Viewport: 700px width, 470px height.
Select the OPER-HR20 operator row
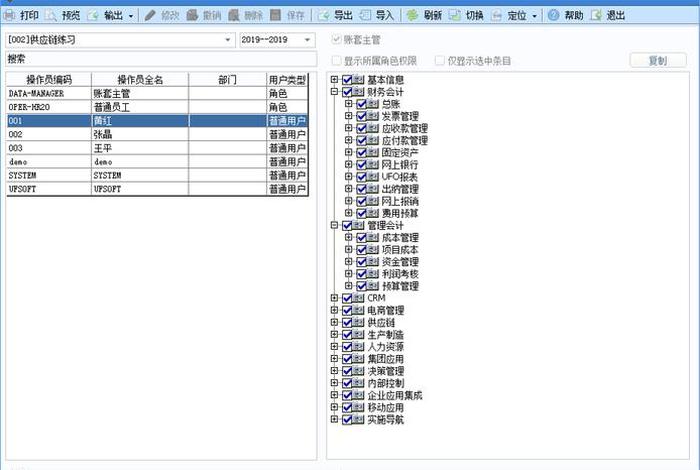157,107
